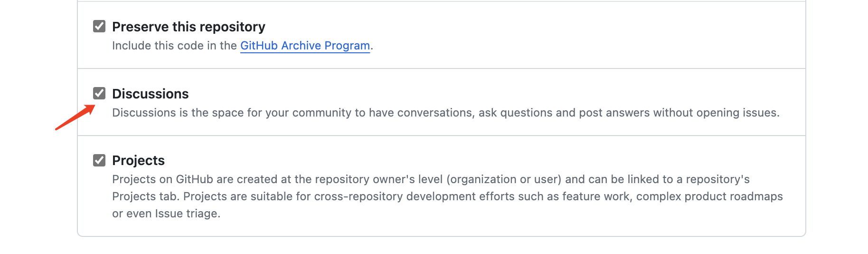Click the line starting 'Projects on GitHub are created'

coord(431,179)
